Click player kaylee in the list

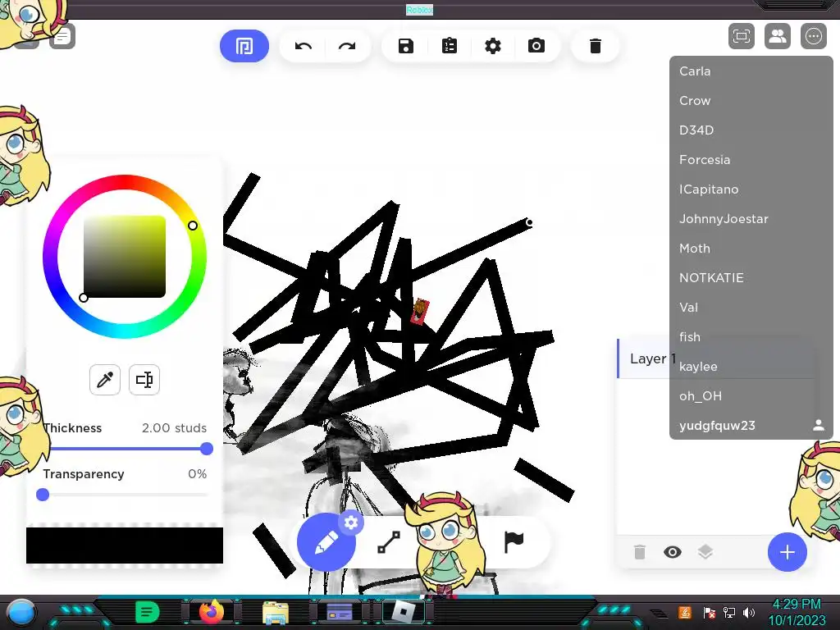751,367
